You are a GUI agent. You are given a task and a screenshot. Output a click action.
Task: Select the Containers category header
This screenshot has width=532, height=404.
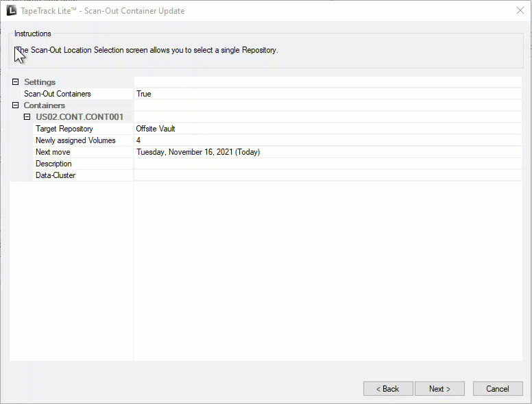(44, 105)
